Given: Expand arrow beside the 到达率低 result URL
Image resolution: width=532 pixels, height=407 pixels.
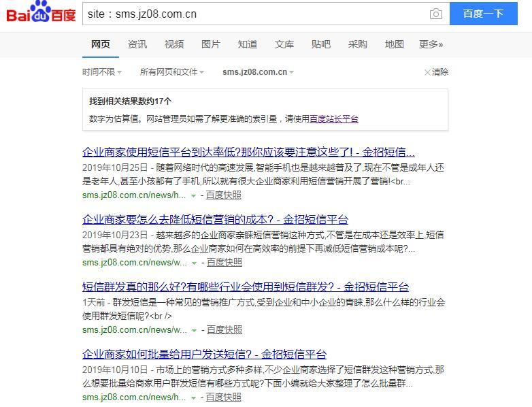Looking at the screenshot, I should point(193,196).
